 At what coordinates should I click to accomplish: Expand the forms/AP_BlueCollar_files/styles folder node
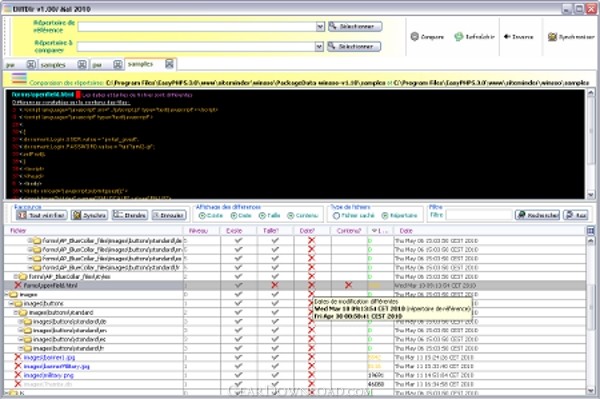pos(16,276)
